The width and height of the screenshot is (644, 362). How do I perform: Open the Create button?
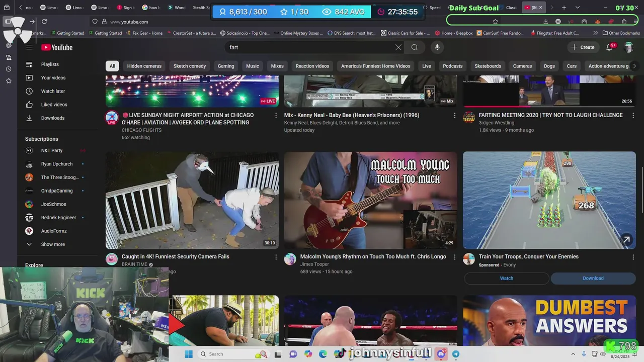pyautogui.click(x=583, y=47)
